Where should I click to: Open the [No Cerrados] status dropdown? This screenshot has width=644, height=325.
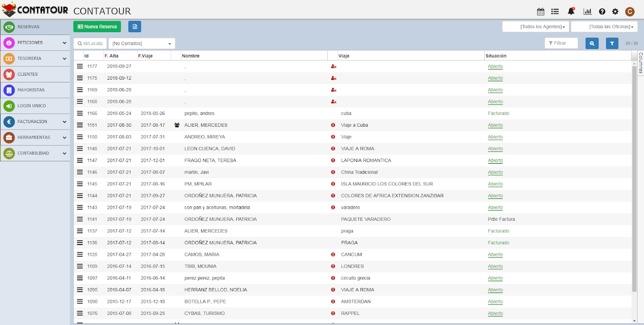tap(141, 43)
